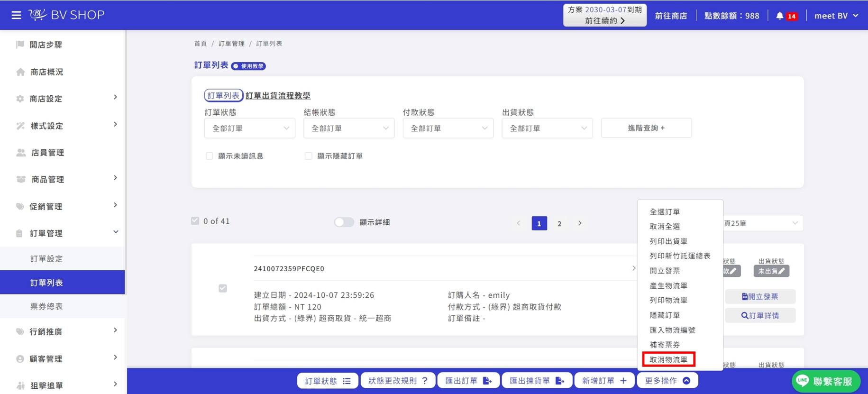Toggle the 0 of 41 select-all checkbox
This screenshot has width=868, height=394.
click(195, 221)
